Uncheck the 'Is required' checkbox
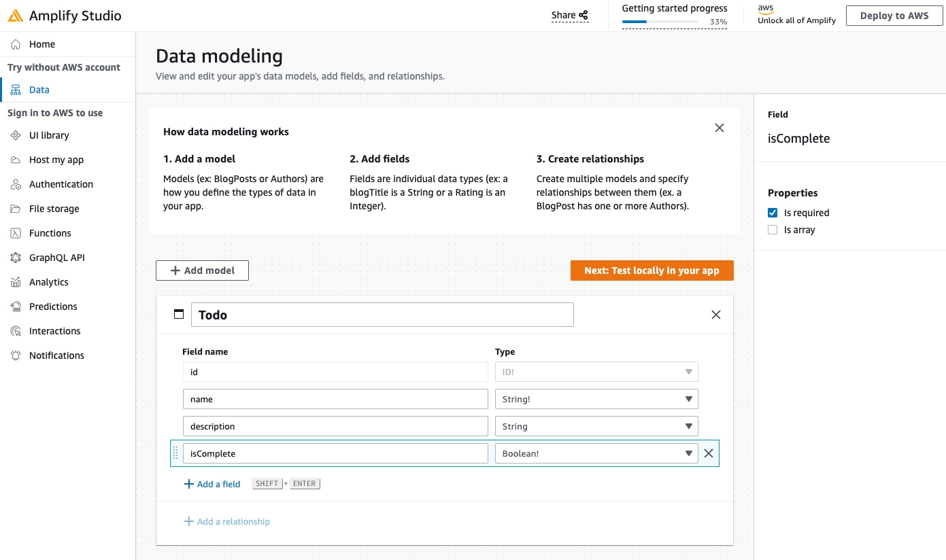 (x=773, y=213)
